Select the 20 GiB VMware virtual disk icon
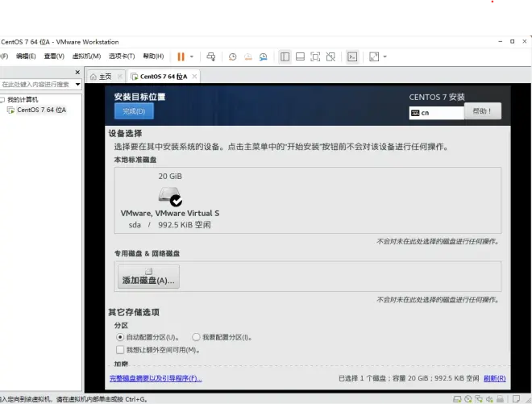 click(170, 196)
